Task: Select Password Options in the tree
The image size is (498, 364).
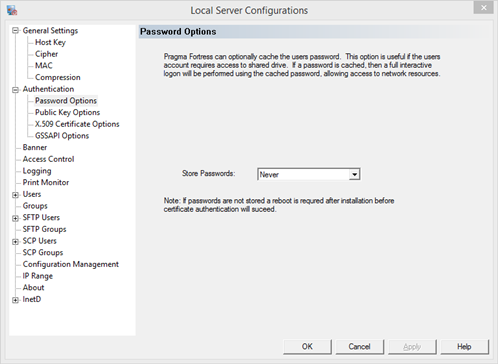Action: pos(66,101)
